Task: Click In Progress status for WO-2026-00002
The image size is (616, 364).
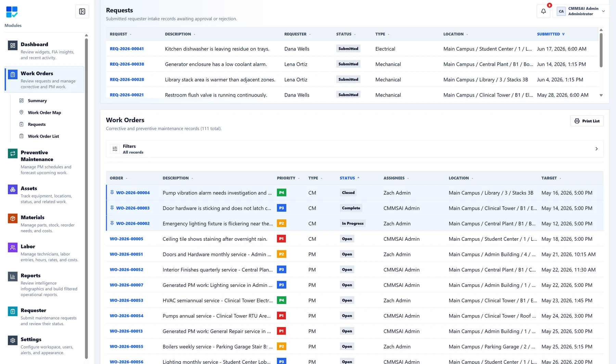Action: pyautogui.click(x=352, y=223)
